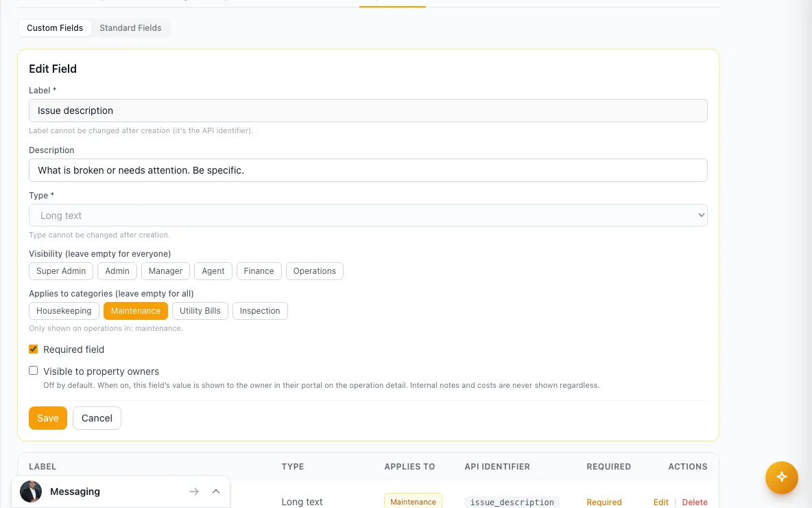Toggle Super Admin visibility chip
812x508 pixels.
pyautogui.click(x=61, y=271)
